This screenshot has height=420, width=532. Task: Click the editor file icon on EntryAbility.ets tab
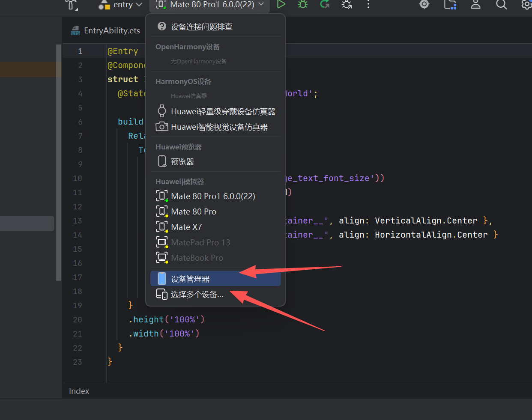point(75,30)
